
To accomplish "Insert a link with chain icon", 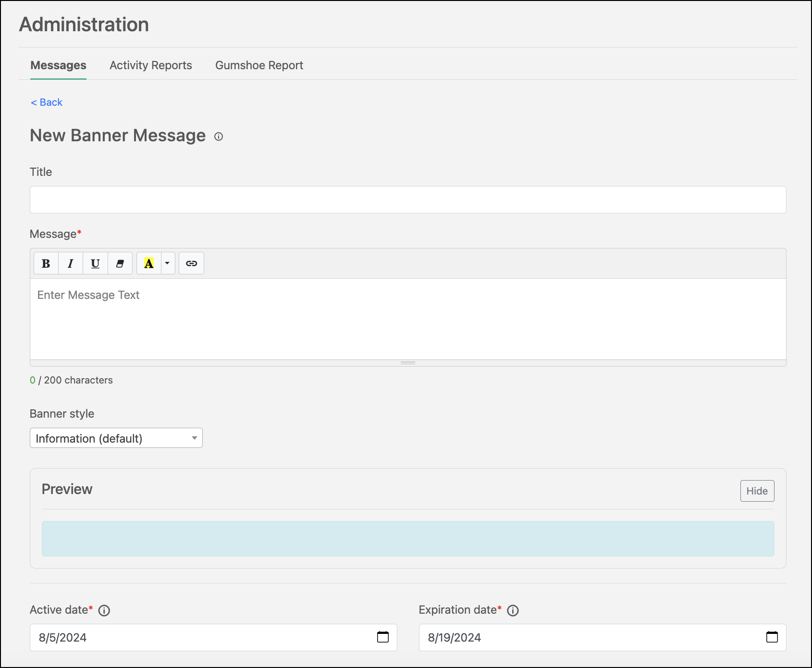I will click(191, 263).
